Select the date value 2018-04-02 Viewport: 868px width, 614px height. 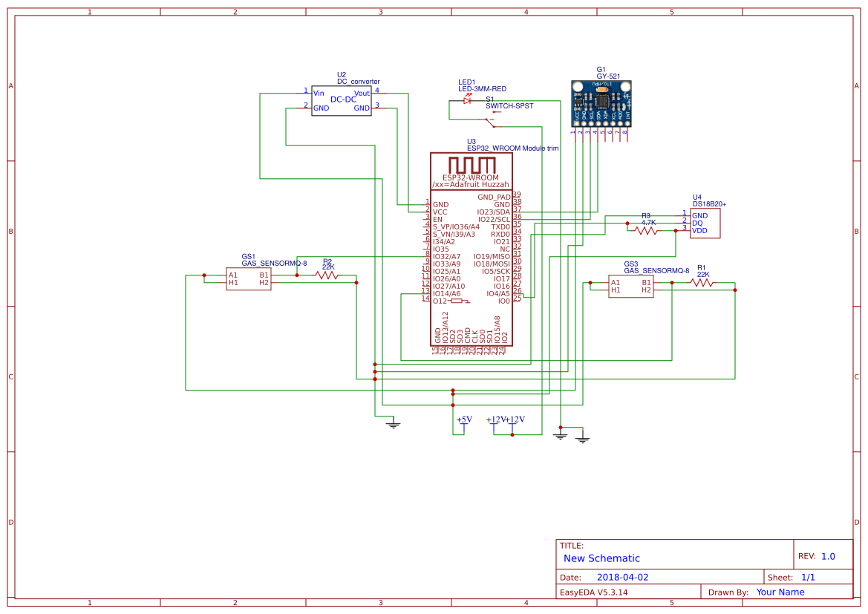tap(622, 577)
